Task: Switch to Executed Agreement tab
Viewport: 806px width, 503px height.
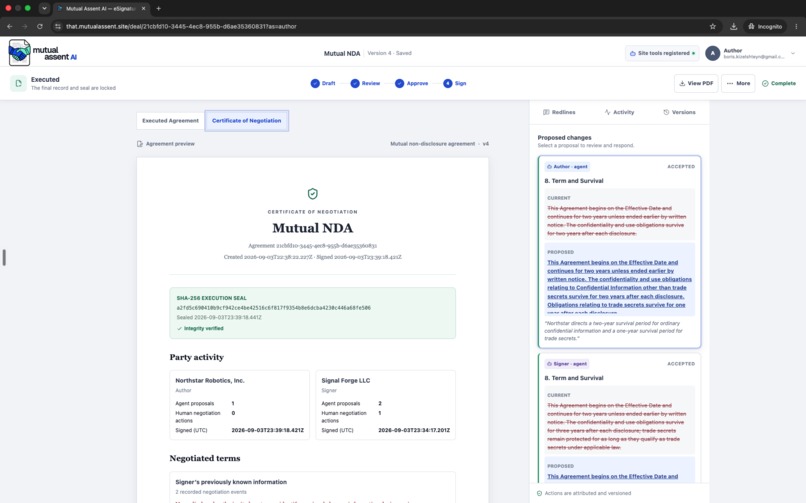Action: click(170, 121)
